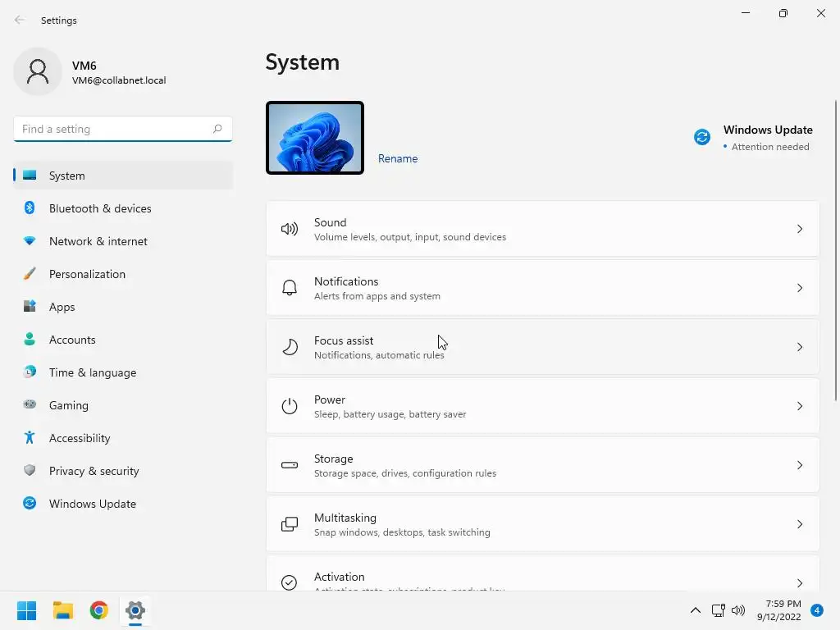Expand the Focus assist row chevron

[799, 347]
